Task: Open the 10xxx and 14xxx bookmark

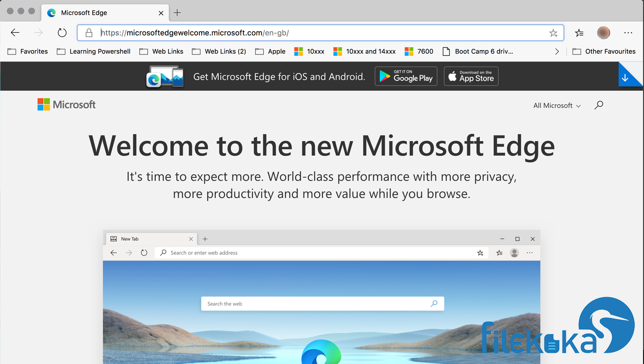Action: [x=365, y=51]
